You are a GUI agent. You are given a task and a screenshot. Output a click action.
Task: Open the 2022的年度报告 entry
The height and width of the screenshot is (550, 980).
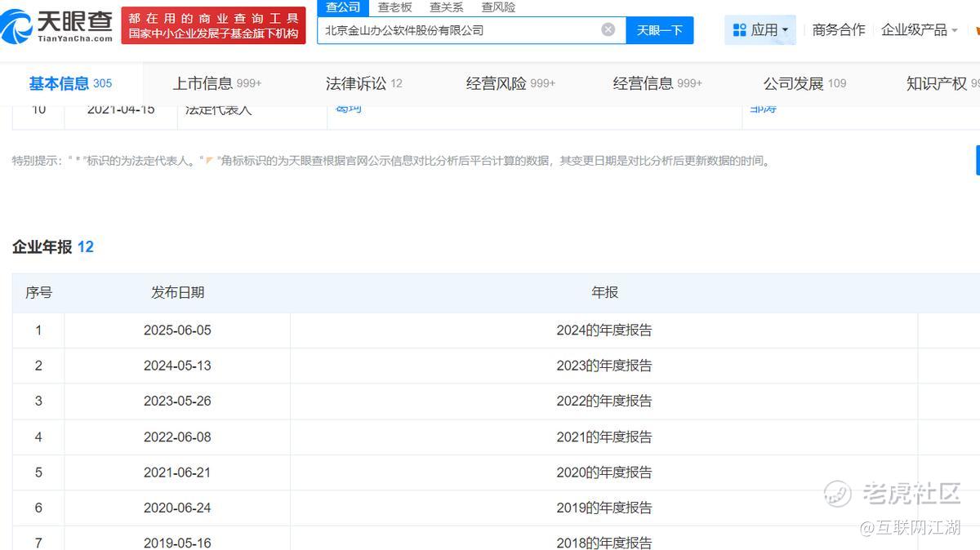coord(604,401)
